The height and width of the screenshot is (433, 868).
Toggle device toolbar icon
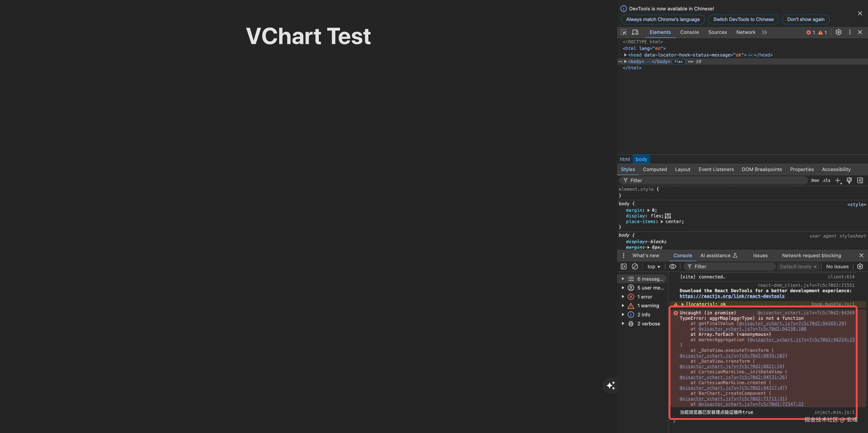coord(635,32)
